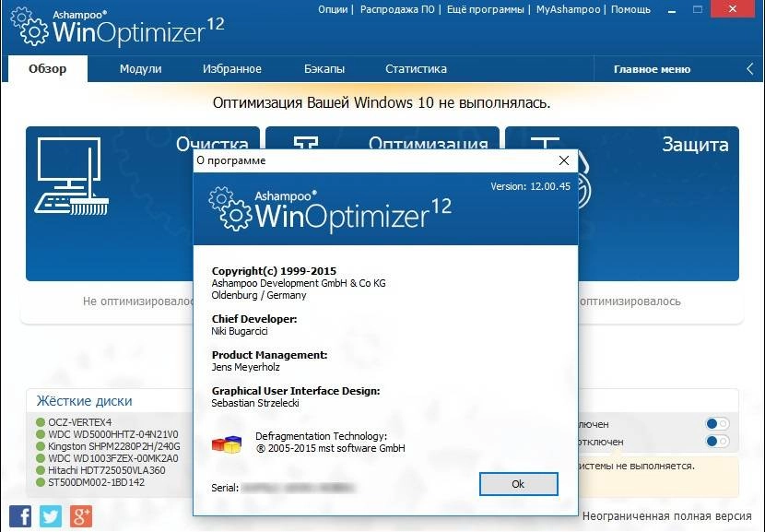Click green status dot of OCZ-VERTEX4
This screenshot has width=765, height=532.
click(x=41, y=422)
